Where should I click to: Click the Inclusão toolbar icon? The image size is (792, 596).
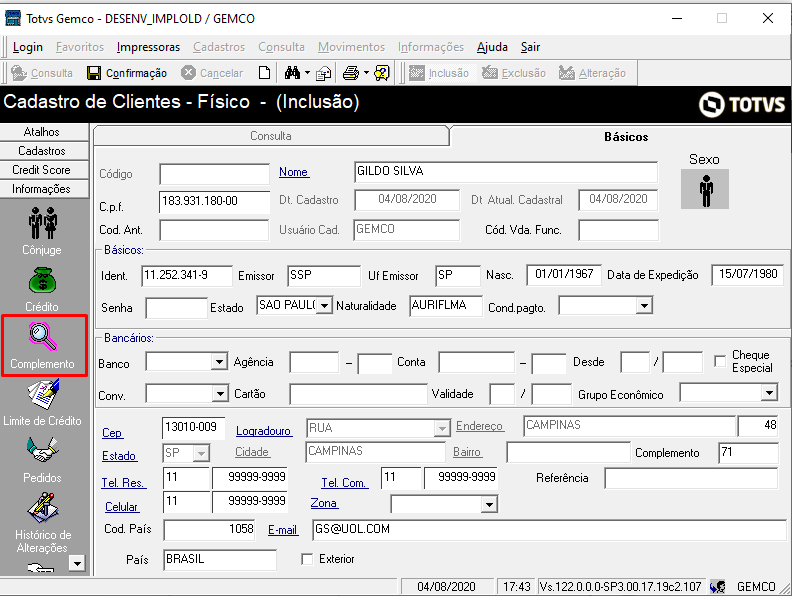coord(417,73)
